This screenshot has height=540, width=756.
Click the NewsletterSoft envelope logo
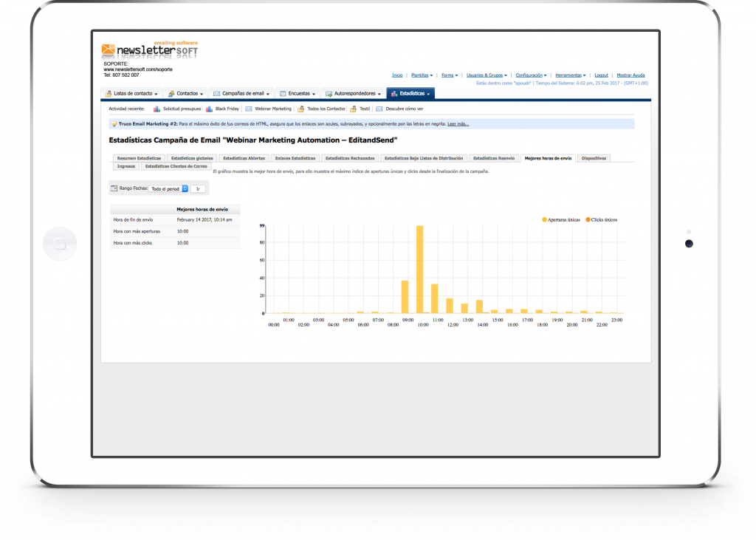pos(108,51)
